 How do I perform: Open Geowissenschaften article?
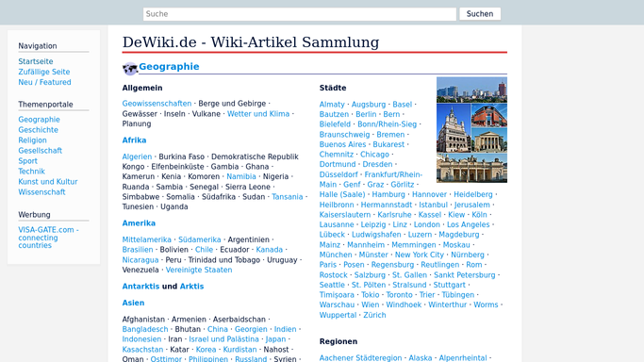point(157,104)
